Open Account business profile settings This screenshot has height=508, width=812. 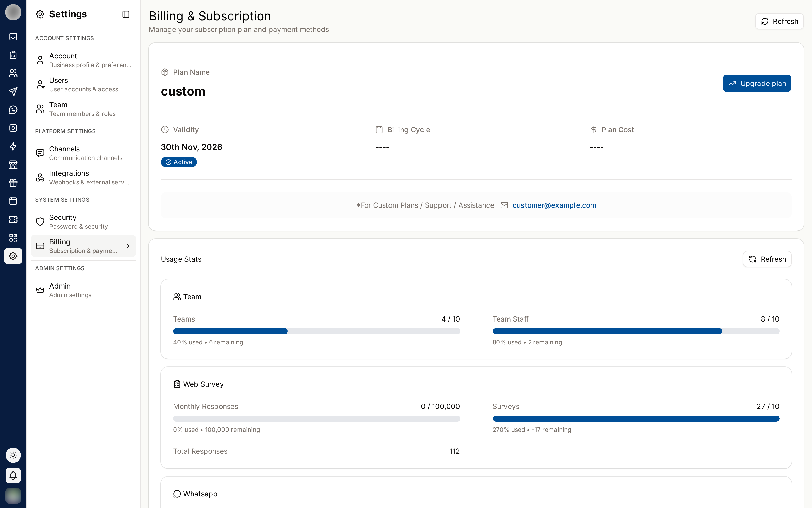pos(83,60)
